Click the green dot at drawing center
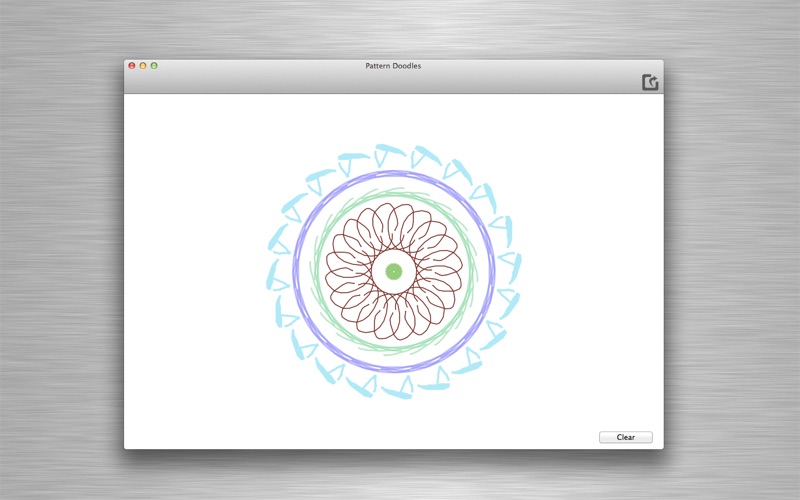 393,271
